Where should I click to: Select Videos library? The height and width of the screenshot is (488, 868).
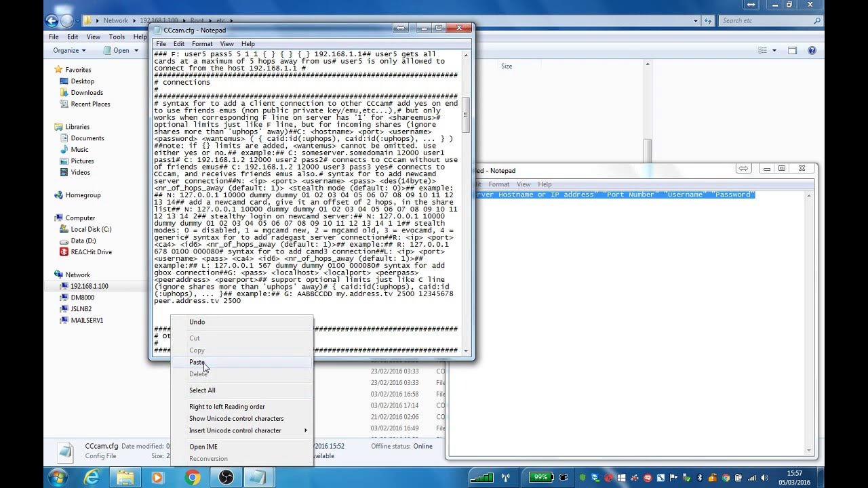80,173
